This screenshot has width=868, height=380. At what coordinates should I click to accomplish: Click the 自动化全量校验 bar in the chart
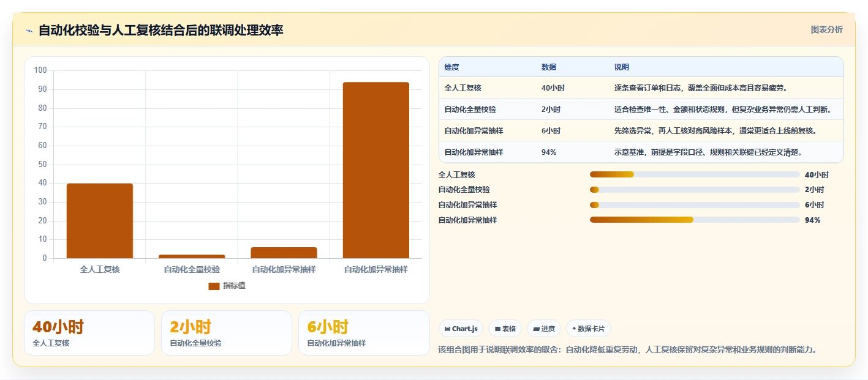(192, 256)
